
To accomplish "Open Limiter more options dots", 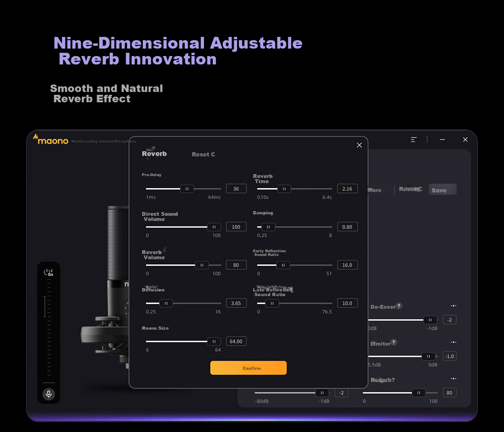I will (x=453, y=342).
